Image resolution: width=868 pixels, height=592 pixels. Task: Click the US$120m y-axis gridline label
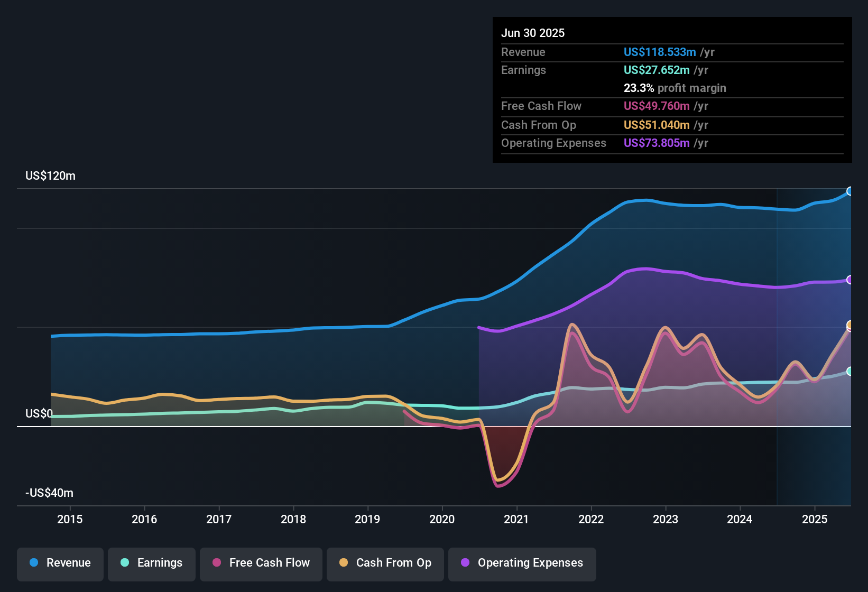(51, 175)
